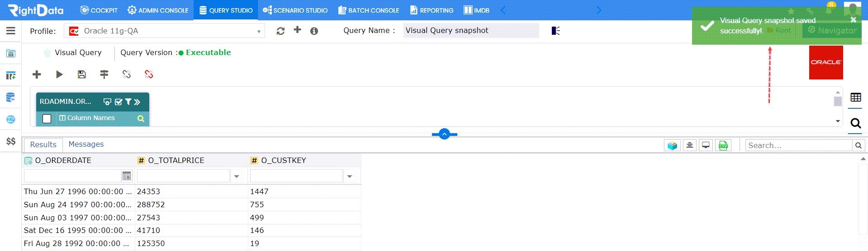This screenshot has height=251, width=868.
Task: Toggle the side panel icon near Query Name
Action: [x=556, y=31]
